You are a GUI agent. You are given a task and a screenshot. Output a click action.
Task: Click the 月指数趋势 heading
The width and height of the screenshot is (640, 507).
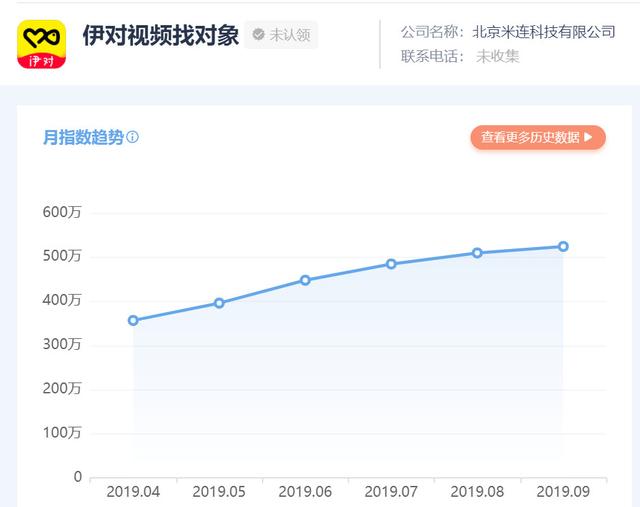pos(83,137)
